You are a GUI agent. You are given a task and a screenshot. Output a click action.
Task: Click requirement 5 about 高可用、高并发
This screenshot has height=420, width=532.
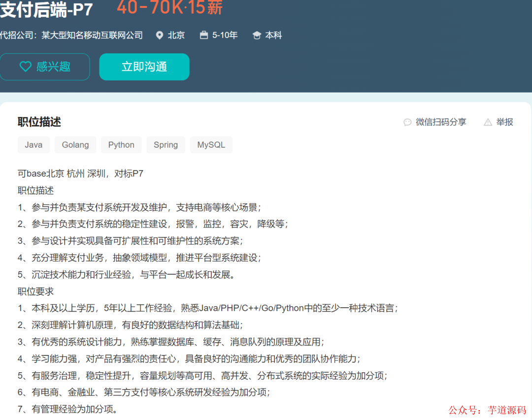pos(202,376)
